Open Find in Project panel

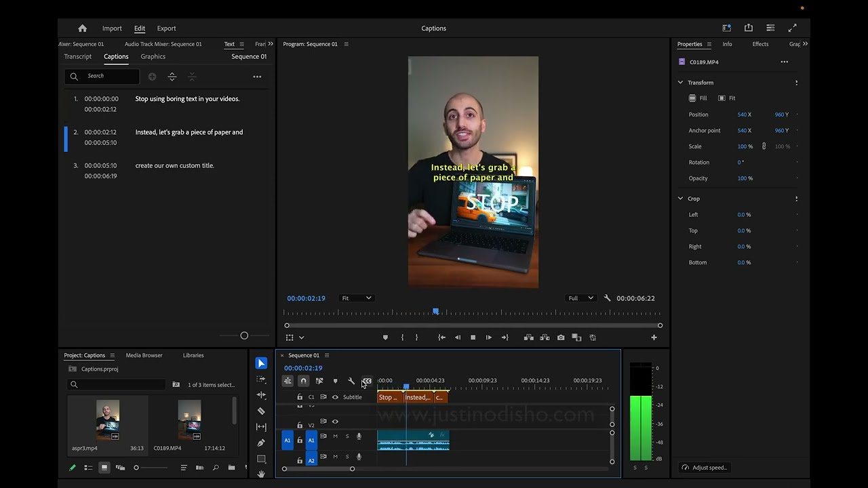pos(216,468)
